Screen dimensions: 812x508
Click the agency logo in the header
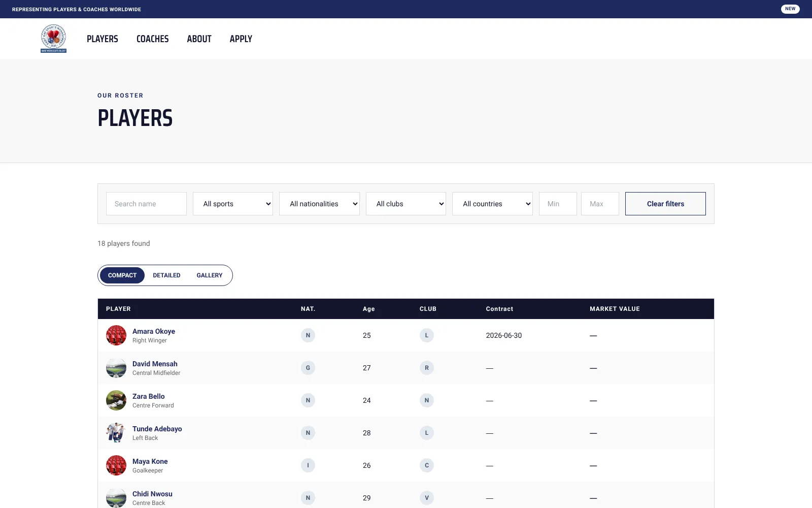tap(53, 39)
